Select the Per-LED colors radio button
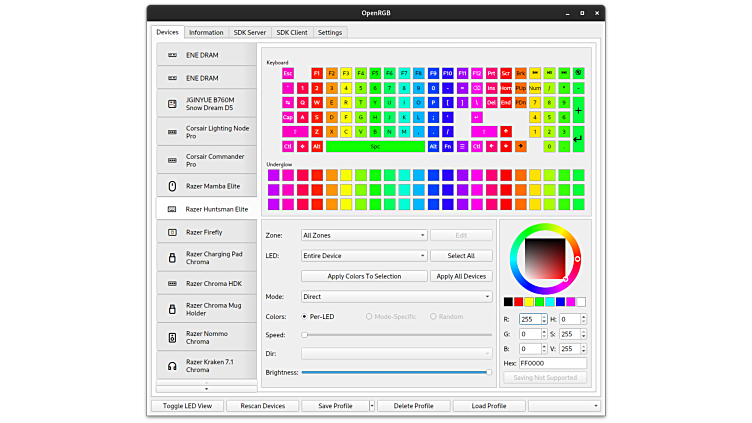752x423 pixels. pyautogui.click(x=305, y=316)
